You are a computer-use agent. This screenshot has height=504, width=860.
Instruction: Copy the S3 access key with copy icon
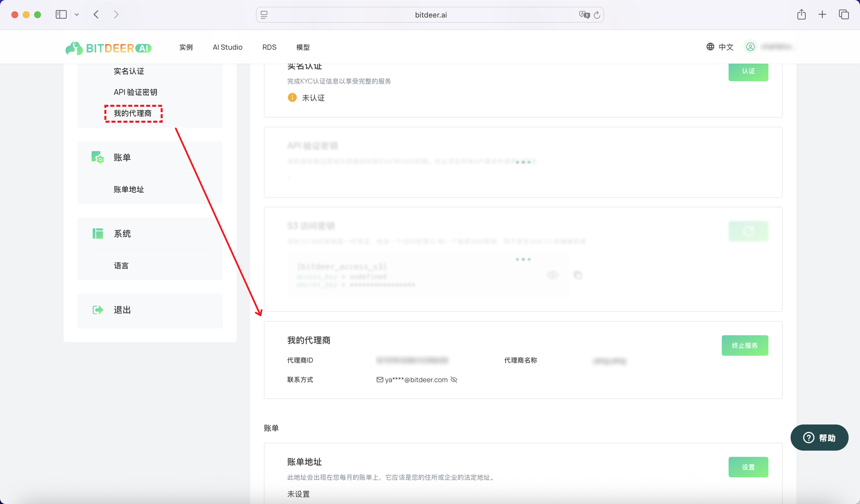pyautogui.click(x=578, y=275)
